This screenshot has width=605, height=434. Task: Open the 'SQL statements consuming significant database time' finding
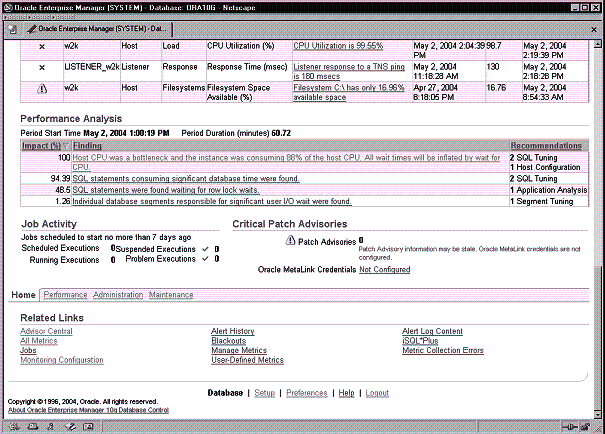click(x=186, y=179)
